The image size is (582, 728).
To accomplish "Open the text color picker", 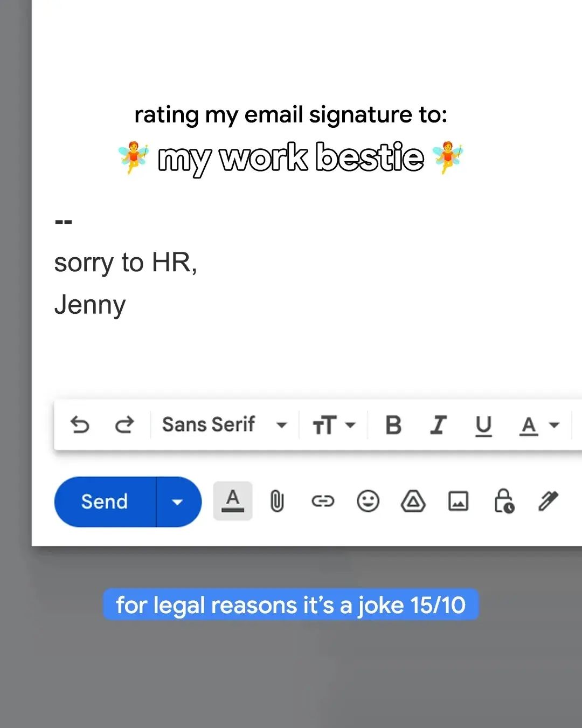I will [x=539, y=425].
